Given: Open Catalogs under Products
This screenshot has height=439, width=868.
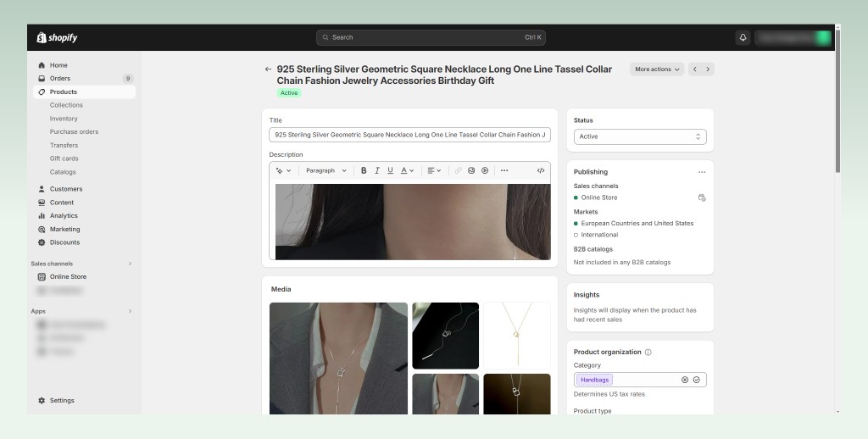Looking at the screenshot, I should (63, 172).
